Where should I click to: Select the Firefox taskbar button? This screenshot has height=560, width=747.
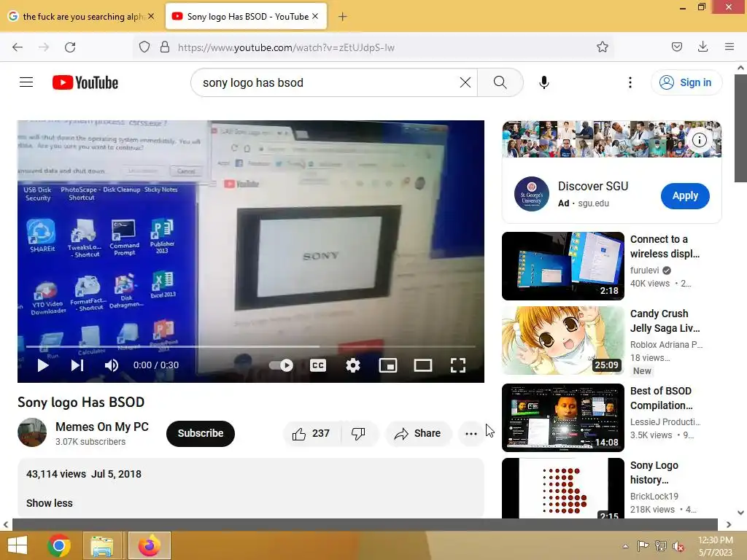pyautogui.click(x=149, y=545)
